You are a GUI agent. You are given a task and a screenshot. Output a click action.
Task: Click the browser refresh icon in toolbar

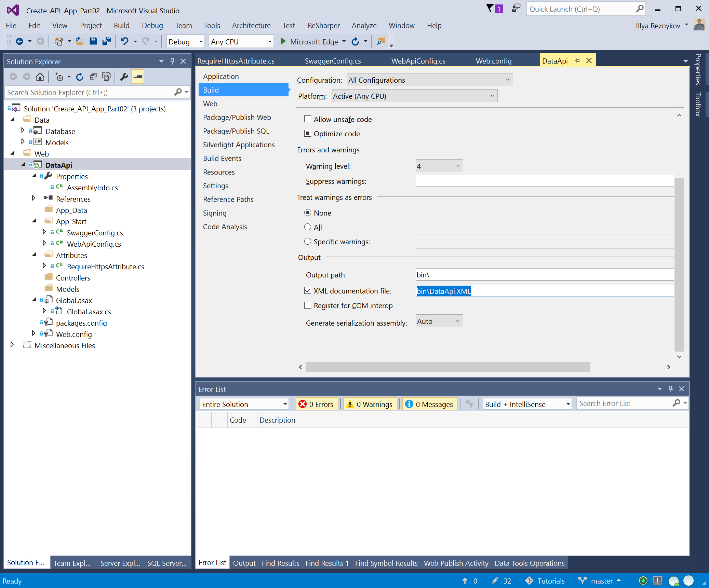point(355,42)
